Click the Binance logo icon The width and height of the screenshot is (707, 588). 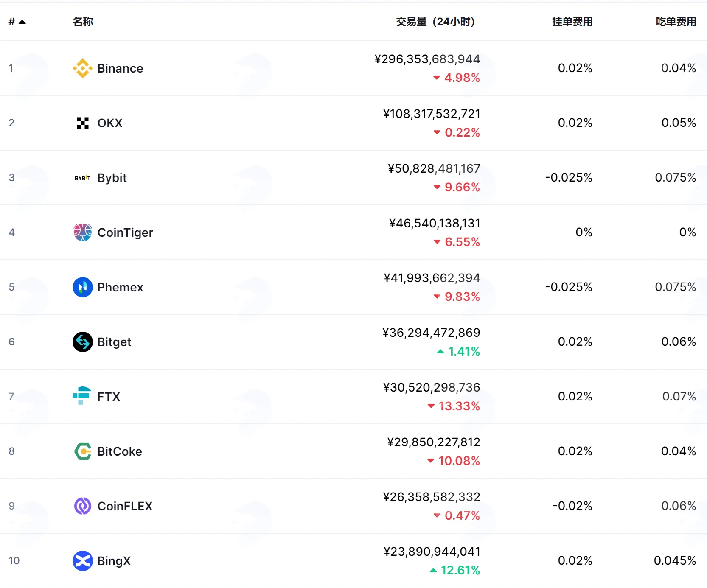coord(83,68)
